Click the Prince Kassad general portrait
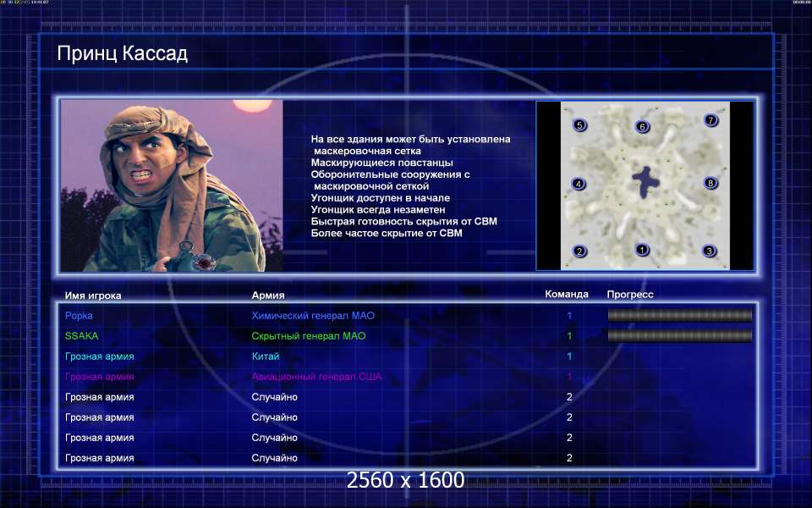Viewport: 812px width, 508px height. pyautogui.click(x=172, y=185)
